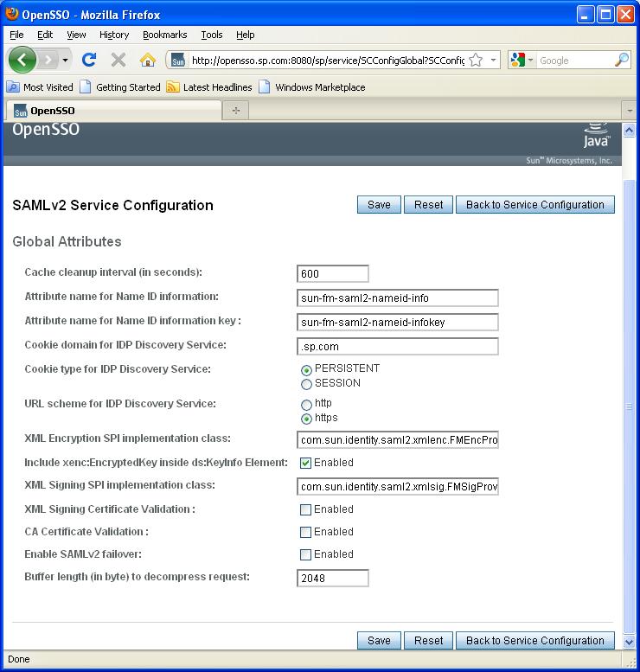Click the Cache cleanup interval field
The image size is (640, 672).
(333, 274)
